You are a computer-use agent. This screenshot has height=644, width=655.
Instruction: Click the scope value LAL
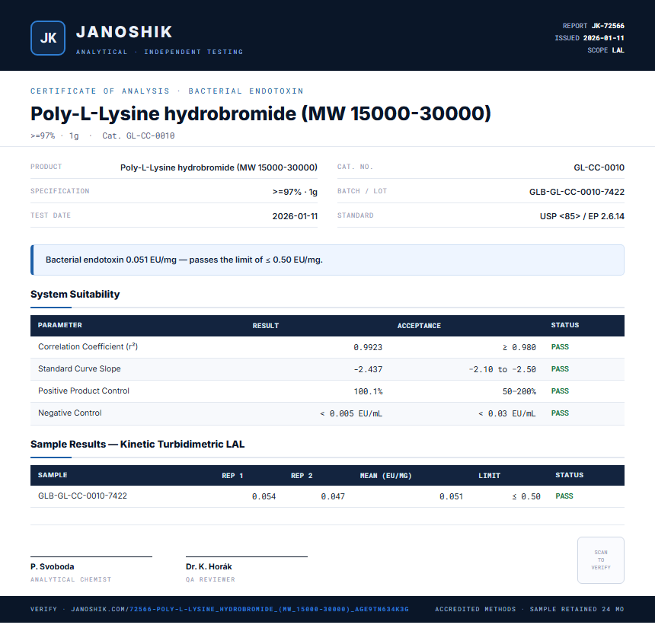[618, 50]
